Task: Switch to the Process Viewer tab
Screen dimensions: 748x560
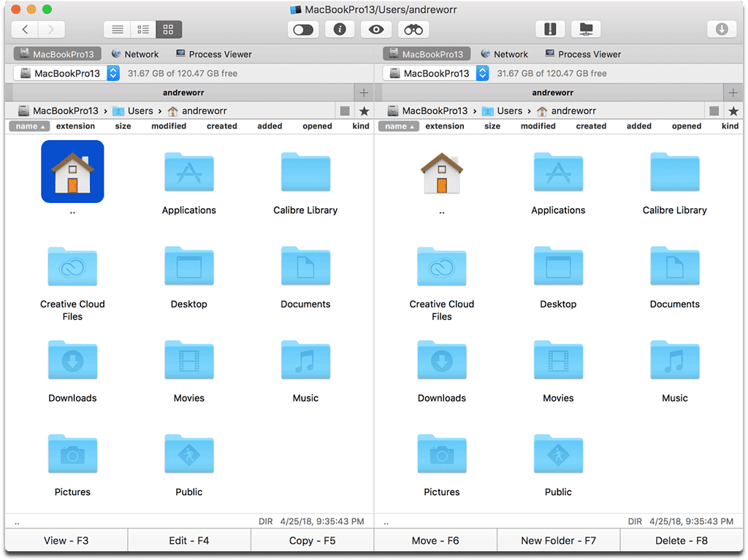Action: [x=213, y=53]
